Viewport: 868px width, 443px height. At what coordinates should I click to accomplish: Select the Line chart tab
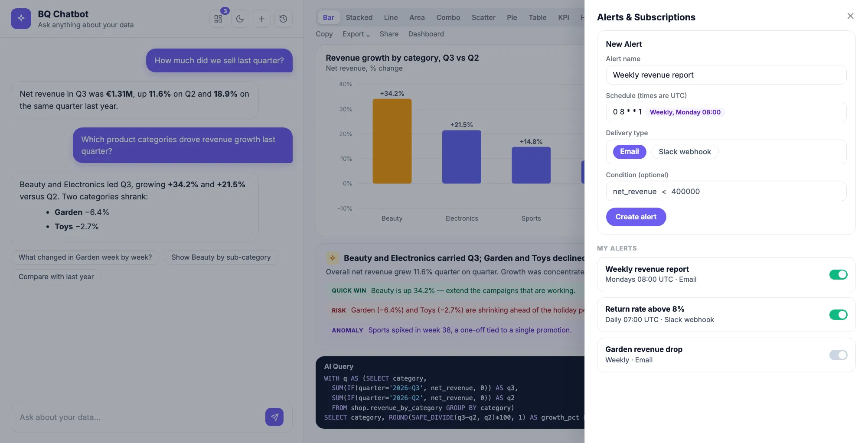coord(391,17)
